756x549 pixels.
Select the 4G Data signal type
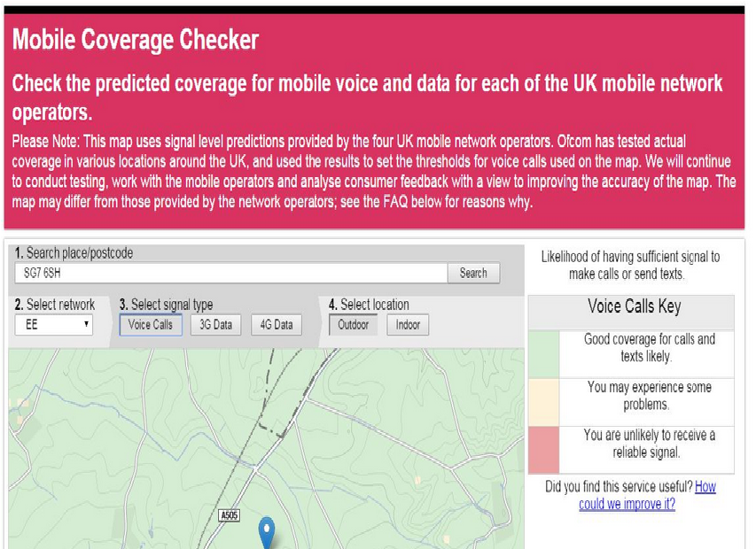click(276, 324)
